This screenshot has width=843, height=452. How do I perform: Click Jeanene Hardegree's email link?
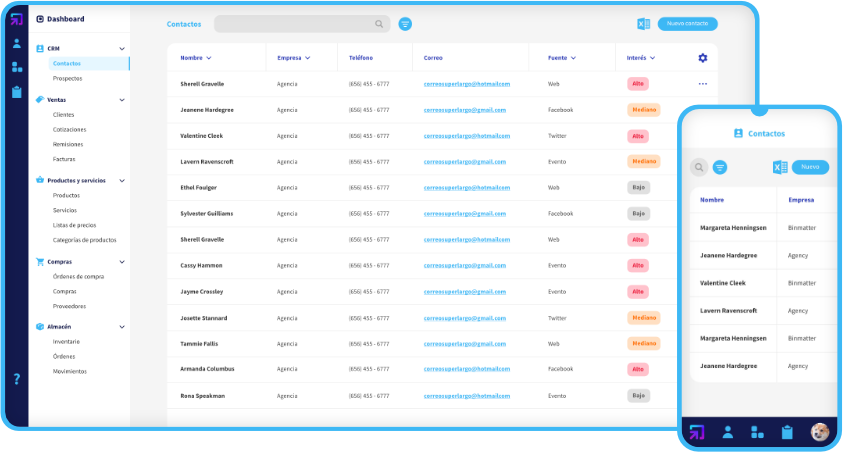[x=466, y=110]
